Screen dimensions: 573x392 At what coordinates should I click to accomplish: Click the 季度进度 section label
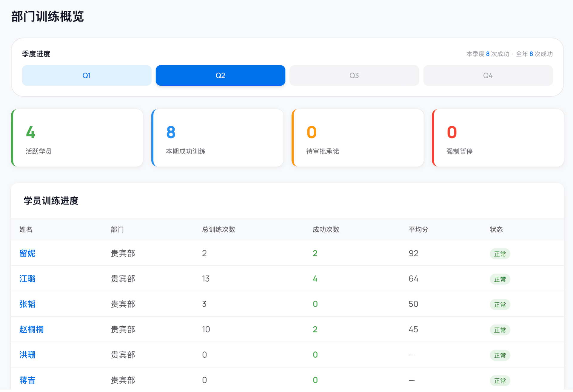pos(36,54)
